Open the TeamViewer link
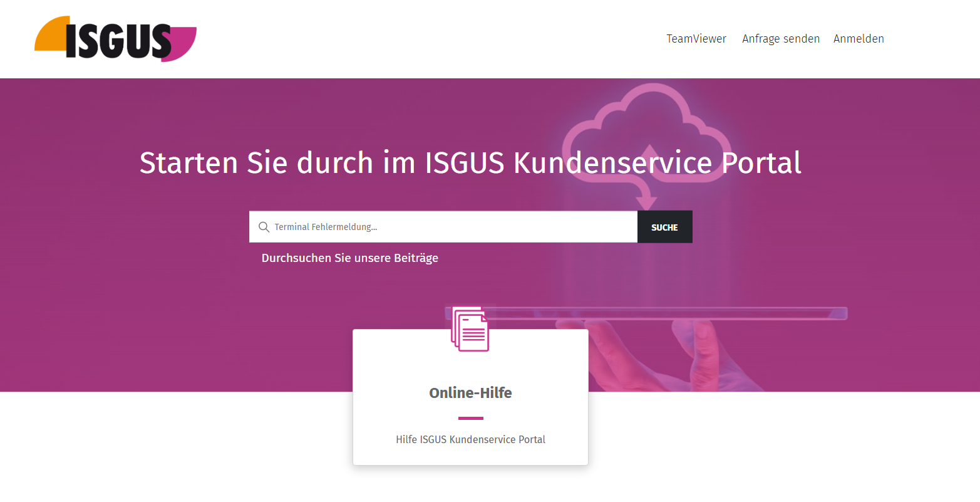This screenshot has height=502, width=980. (696, 39)
